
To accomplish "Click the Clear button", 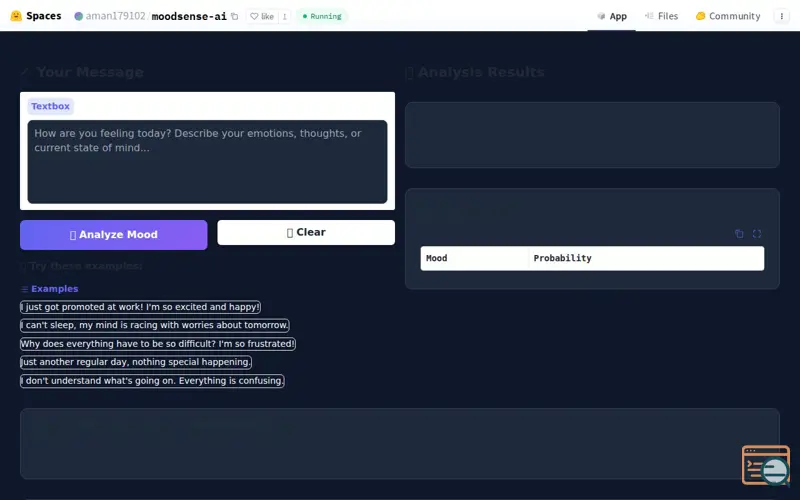I will [306, 232].
